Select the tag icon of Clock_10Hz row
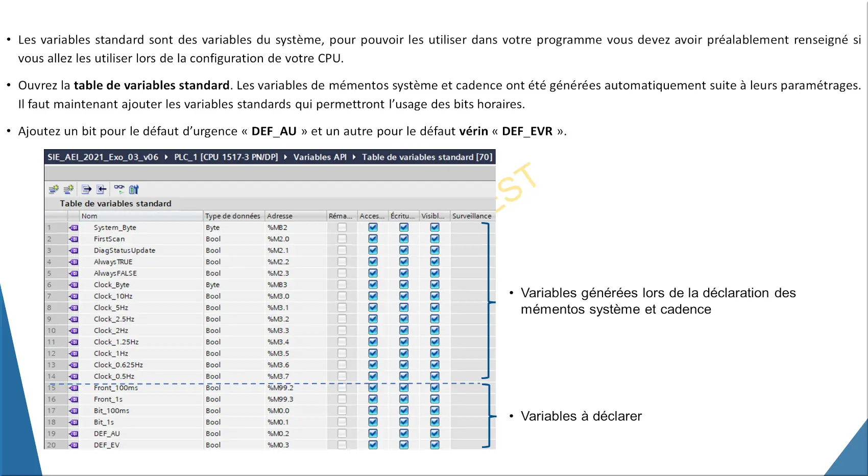Image resolution: width=868 pixels, height=476 pixels. click(74, 296)
